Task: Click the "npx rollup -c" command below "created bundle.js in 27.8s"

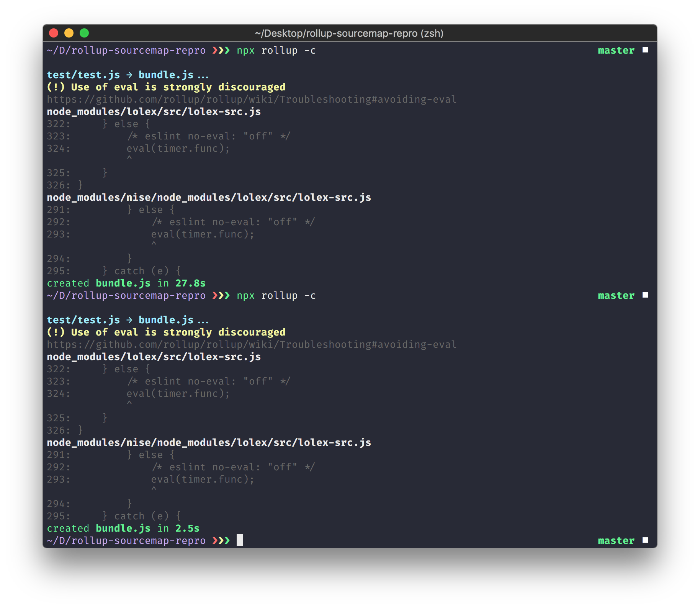Action: tap(276, 295)
